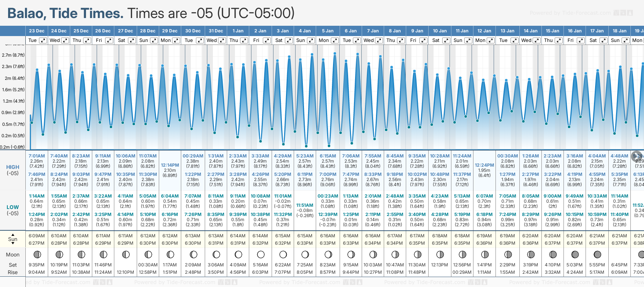Viewport: 644px width, 287px height.
Task: Click the 11:51AM low tide on 4 Jan
Action: (x=305, y=205)
